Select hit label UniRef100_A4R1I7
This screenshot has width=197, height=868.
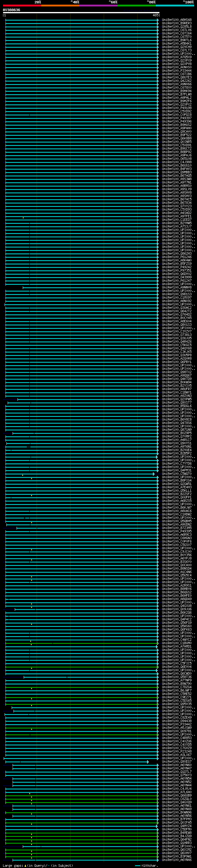[177, 440]
